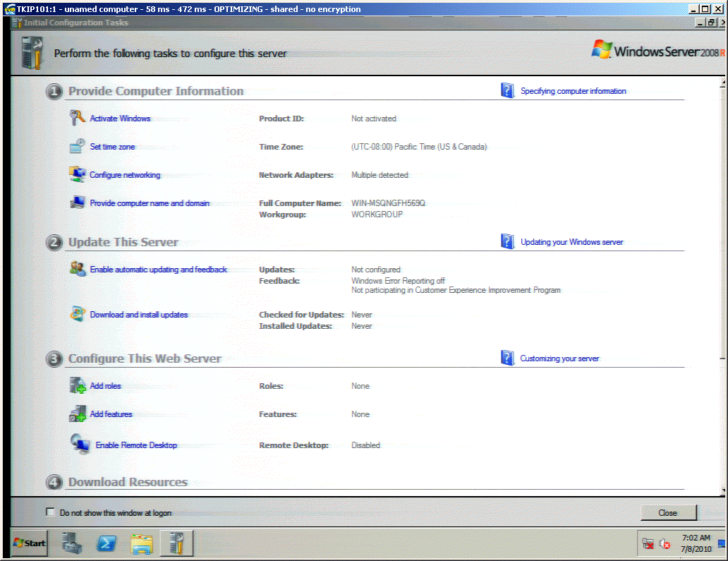This screenshot has width=728, height=561.
Task: Click the taskbar clock showing 7:02 AM
Action: [x=696, y=543]
